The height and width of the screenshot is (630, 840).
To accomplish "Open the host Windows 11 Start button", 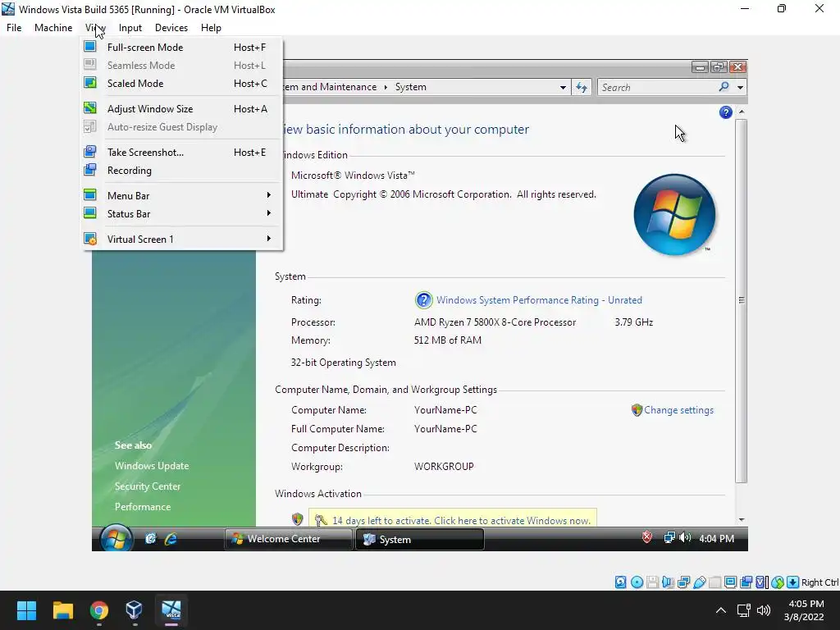I will click(x=26, y=609).
